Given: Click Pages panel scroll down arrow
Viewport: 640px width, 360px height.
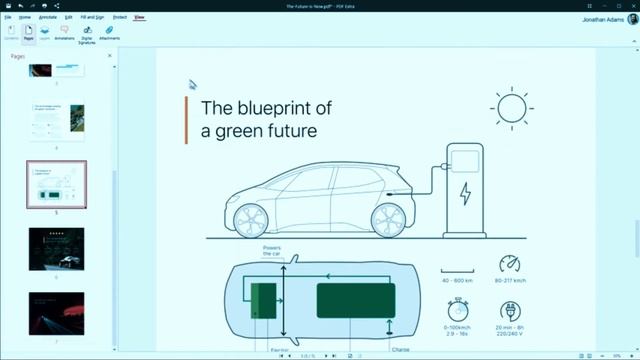Looking at the screenshot, I should (114, 349).
